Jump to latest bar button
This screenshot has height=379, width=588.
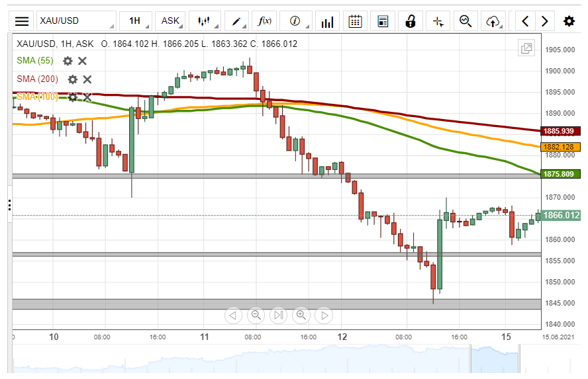[278, 316]
